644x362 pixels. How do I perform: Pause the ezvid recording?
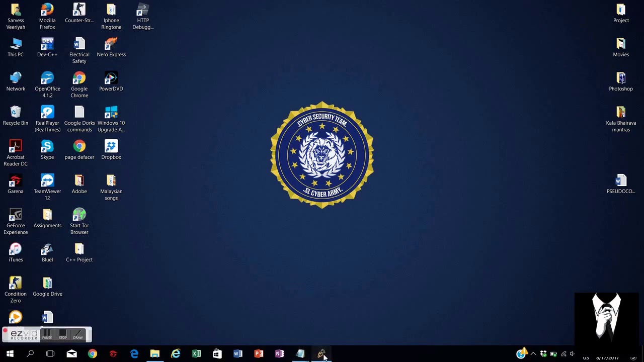(47, 334)
